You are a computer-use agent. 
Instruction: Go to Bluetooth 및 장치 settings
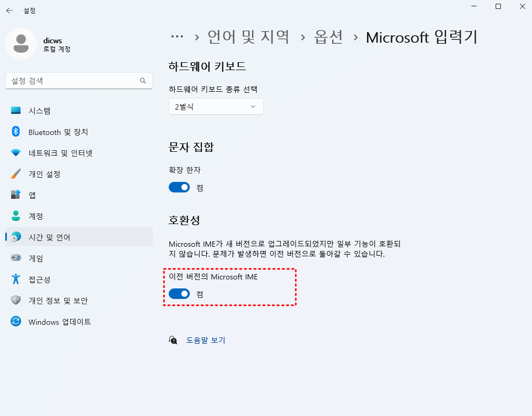[x=79, y=132]
